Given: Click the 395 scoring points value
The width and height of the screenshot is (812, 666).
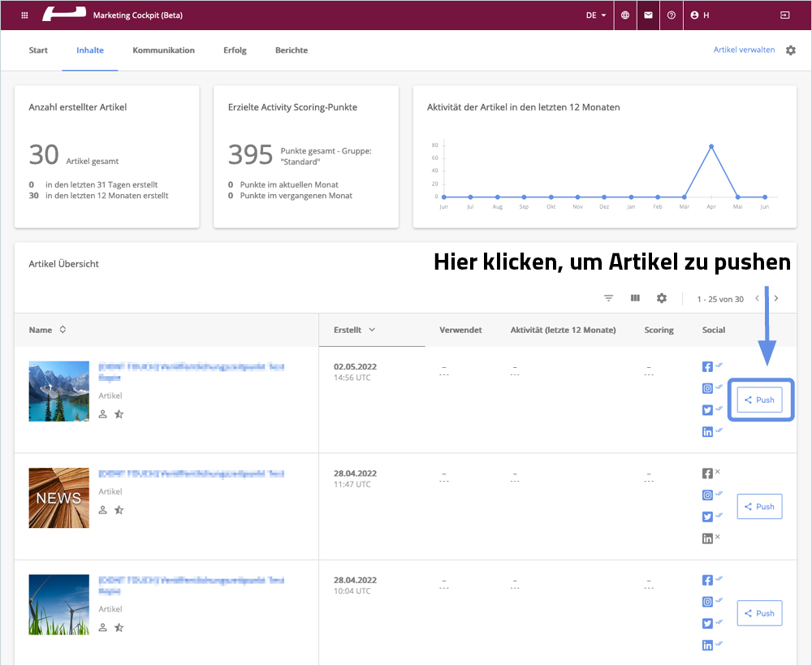Looking at the screenshot, I should (250, 154).
